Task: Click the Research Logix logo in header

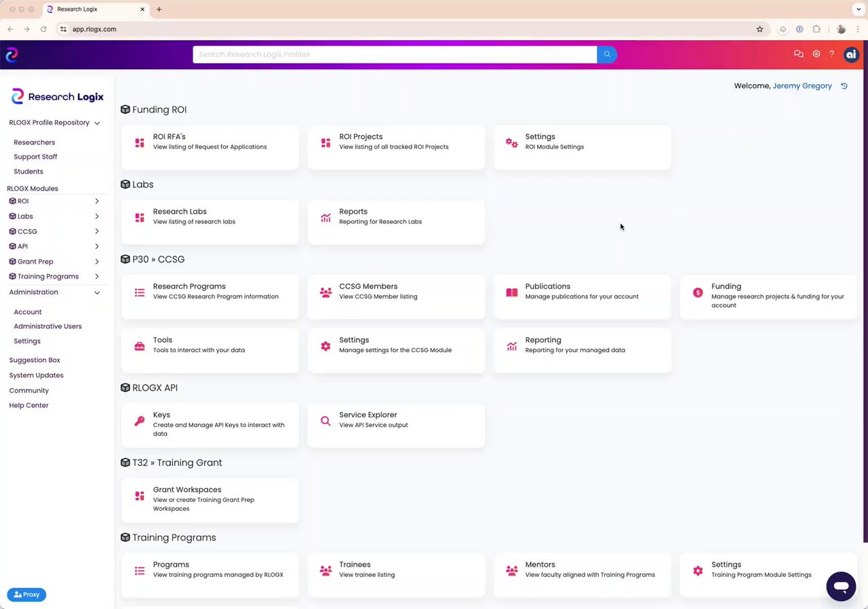Action: coord(12,55)
